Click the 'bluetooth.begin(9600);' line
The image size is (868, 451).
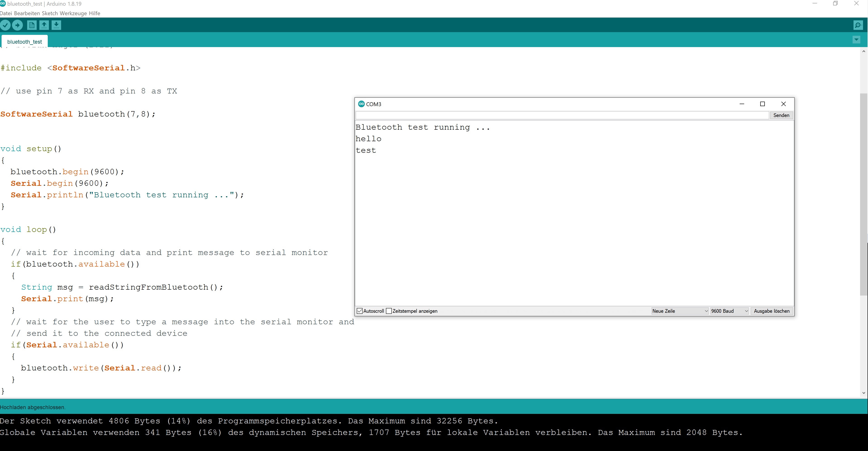click(x=67, y=172)
